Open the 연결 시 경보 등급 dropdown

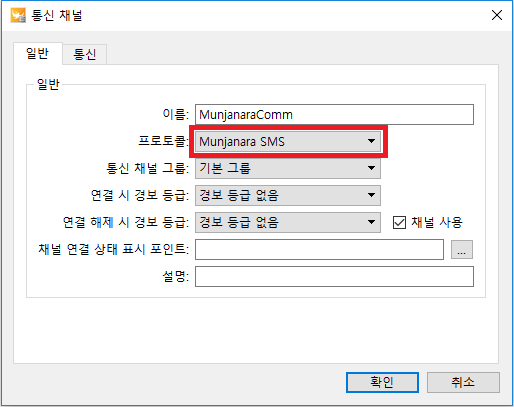point(288,195)
